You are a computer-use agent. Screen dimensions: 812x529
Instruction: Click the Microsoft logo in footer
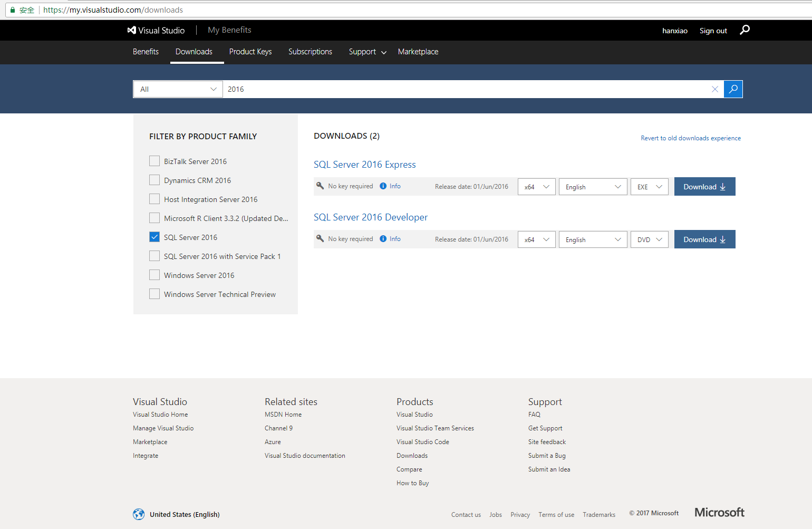[719, 513]
